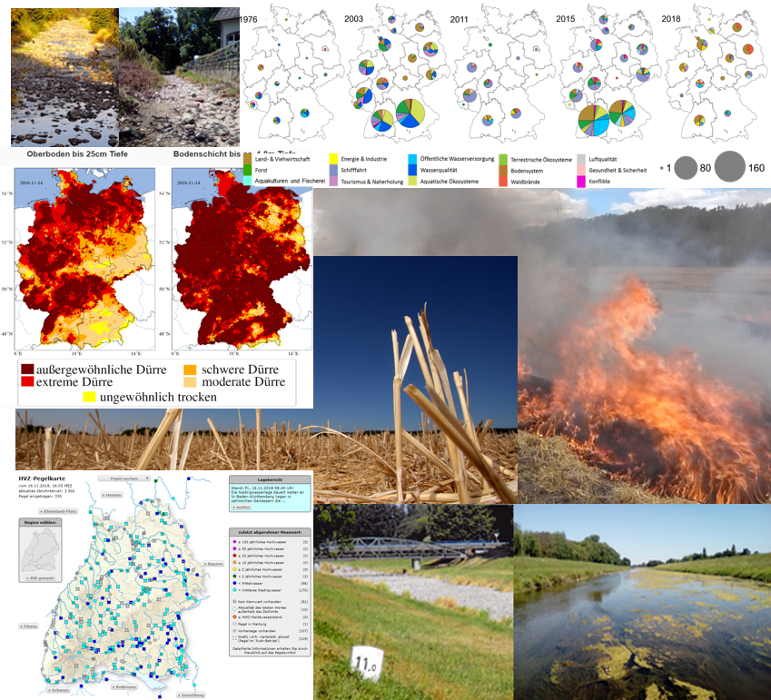The width and height of the screenshot is (771, 700).
Task: Click the ≥ 100 jährliches Hochwasser diamond icon
Action: click(234, 542)
